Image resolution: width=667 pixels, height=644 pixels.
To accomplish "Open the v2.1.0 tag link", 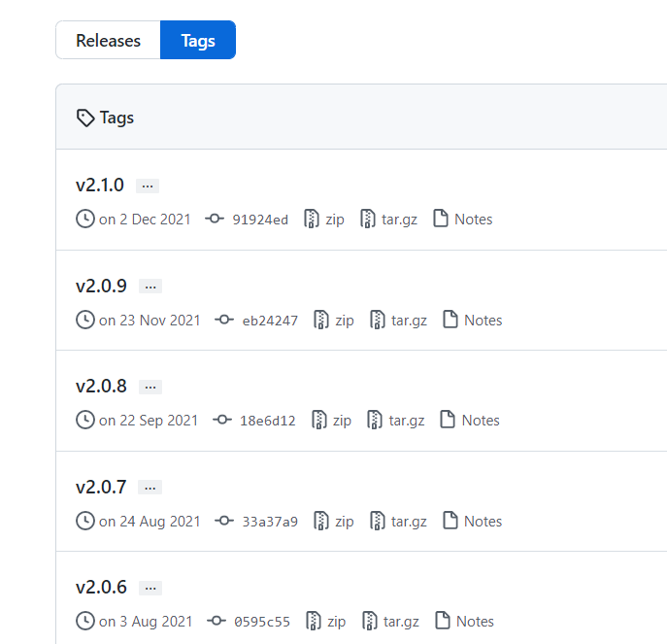I will tap(100, 185).
